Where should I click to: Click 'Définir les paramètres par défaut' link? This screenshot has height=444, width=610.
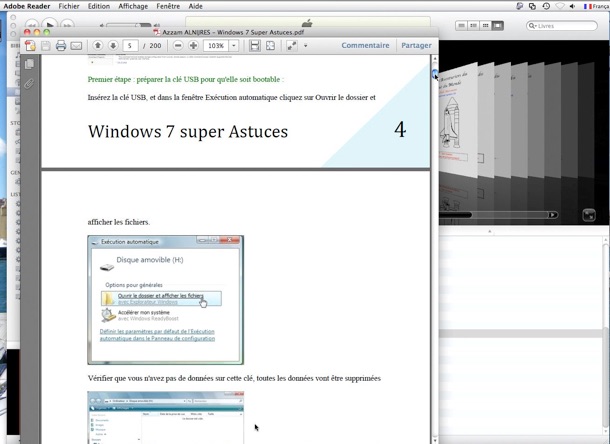[x=157, y=335]
